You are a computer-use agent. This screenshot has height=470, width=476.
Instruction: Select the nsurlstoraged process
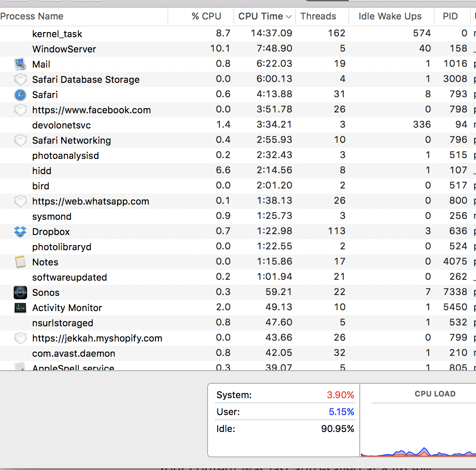[x=63, y=323]
